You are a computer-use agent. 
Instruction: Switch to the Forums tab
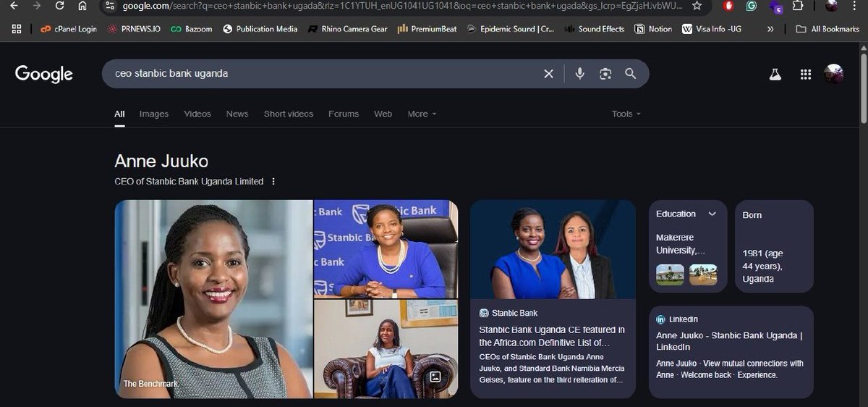coord(344,114)
